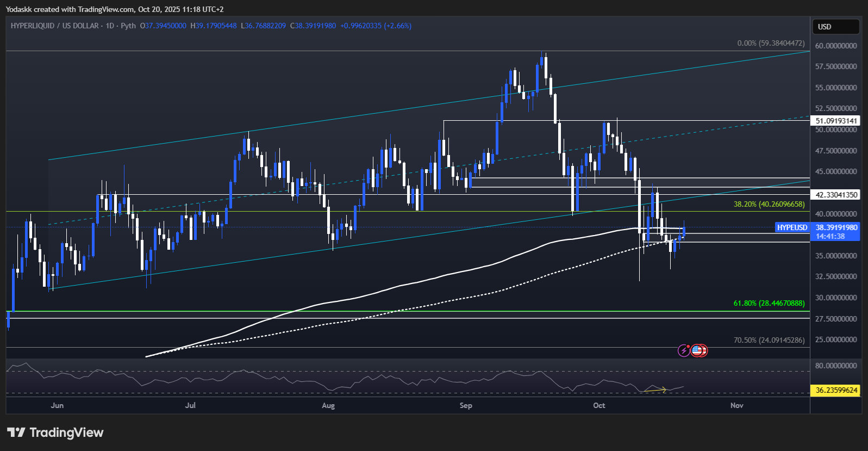Click the Oct label on time axis

(x=599, y=405)
